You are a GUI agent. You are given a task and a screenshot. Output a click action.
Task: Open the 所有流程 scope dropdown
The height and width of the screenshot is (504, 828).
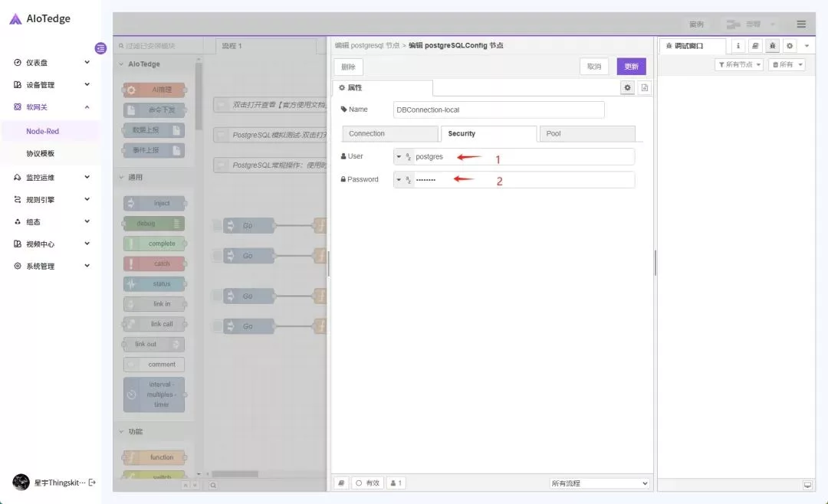(600, 483)
